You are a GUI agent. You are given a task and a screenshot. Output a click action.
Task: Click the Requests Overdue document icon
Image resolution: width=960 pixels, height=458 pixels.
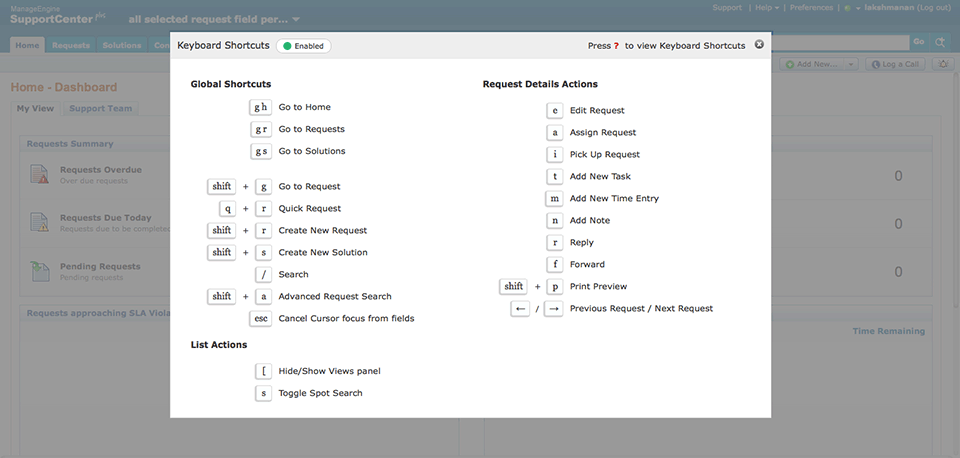click(x=39, y=174)
